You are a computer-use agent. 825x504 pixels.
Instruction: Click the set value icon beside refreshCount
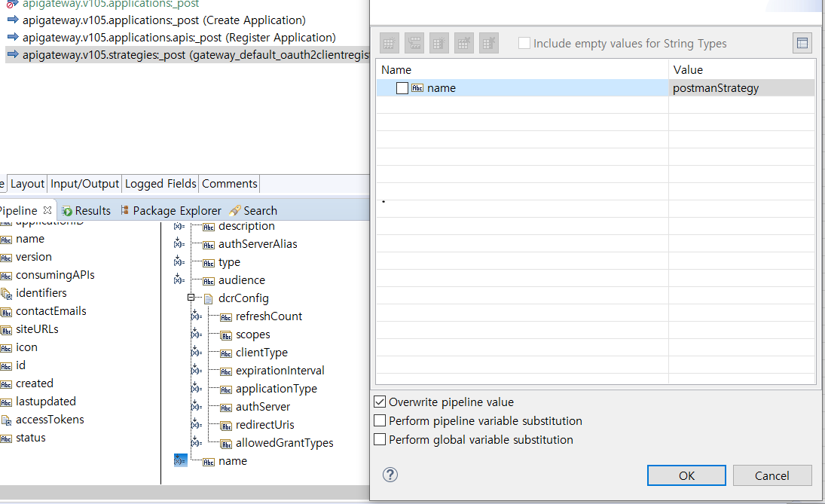(x=197, y=316)
